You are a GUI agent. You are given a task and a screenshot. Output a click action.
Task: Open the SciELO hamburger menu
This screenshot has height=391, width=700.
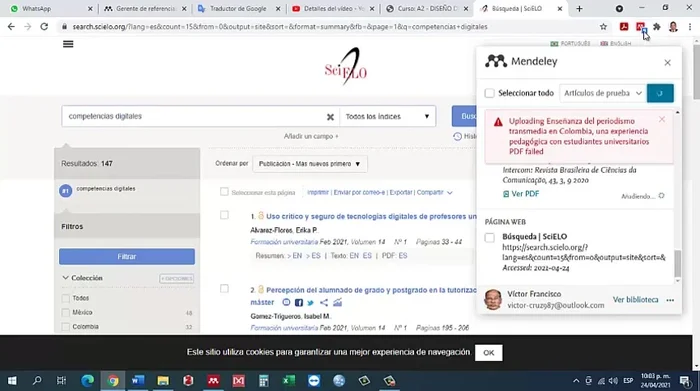[x=68, y=44]
